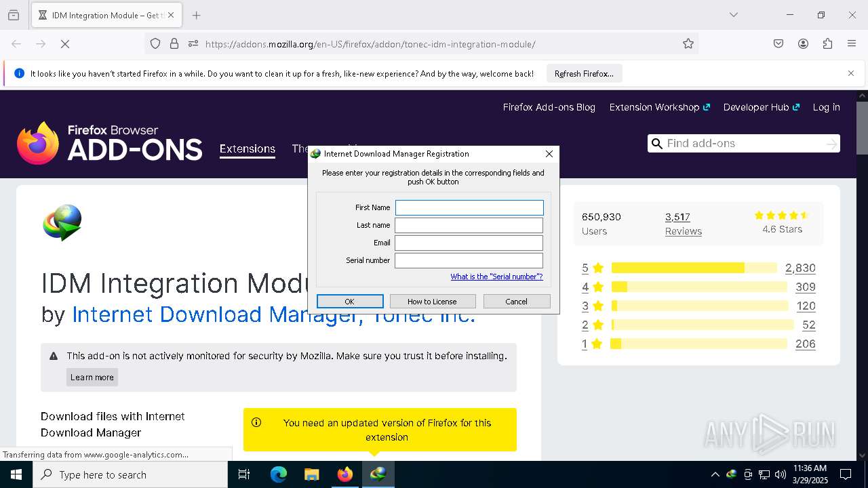Launch Microsoft Edge from the taskbar
Image resolution: width=868 pixels, height=488 pixels.
(x=279, y=474)
